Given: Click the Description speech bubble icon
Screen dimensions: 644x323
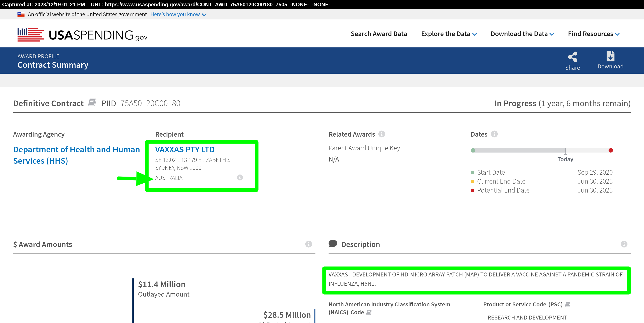Looking at the screenshot, I should click(x=333, y=244).
